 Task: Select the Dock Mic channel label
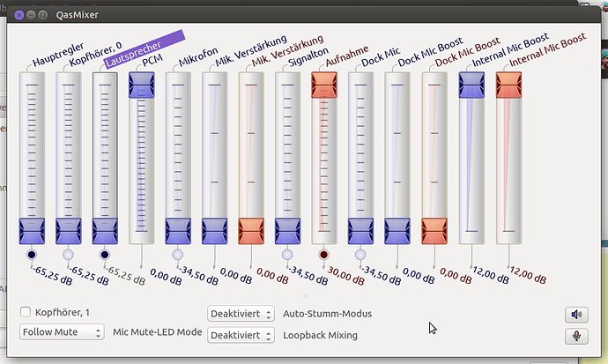tap(381, 57)
